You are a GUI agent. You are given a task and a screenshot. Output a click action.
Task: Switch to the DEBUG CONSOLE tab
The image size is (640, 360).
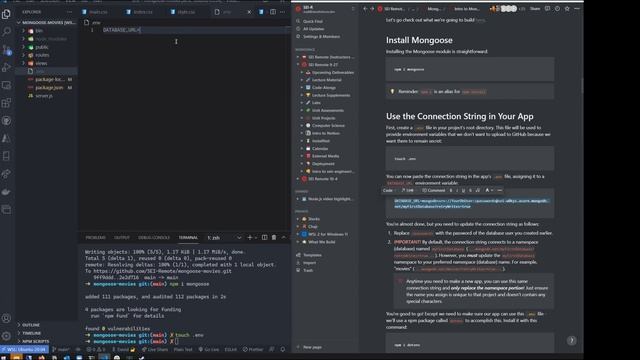point(153,238)
